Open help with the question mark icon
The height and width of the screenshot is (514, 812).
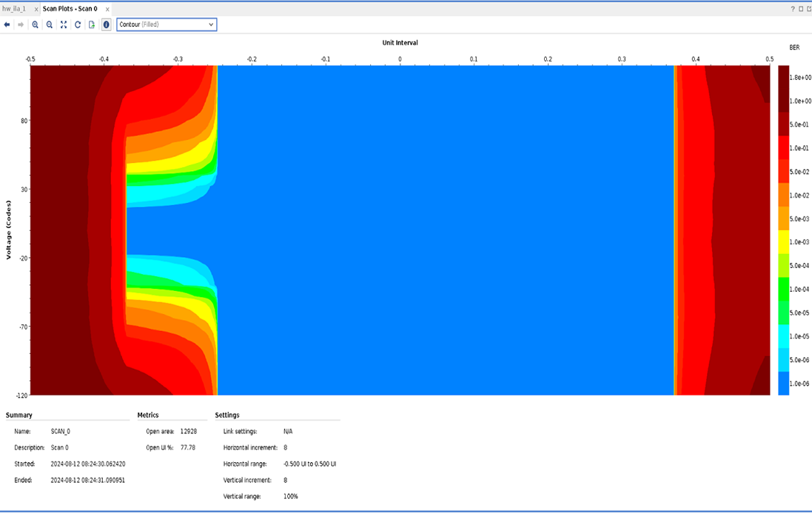click(x=791, y=9)
